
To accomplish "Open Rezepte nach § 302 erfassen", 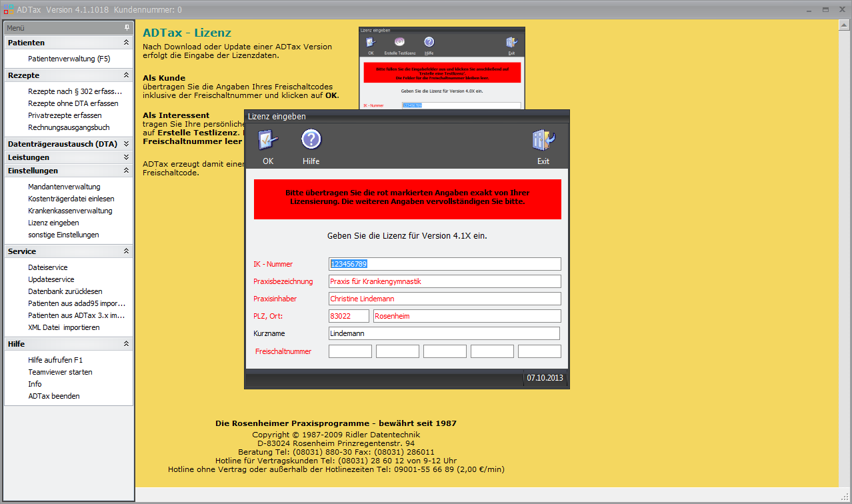I will pyautogui.click(x=75, y=91).
